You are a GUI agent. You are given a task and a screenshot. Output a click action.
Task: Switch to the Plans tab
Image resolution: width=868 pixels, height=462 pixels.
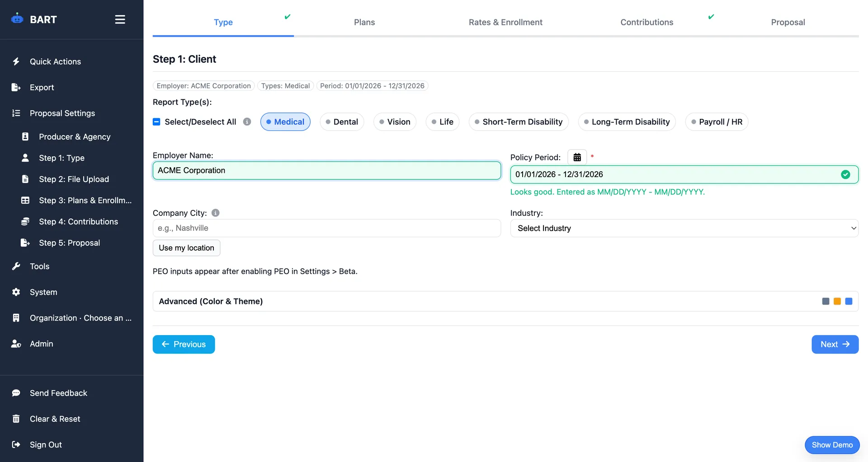click(x=364, y=22)
